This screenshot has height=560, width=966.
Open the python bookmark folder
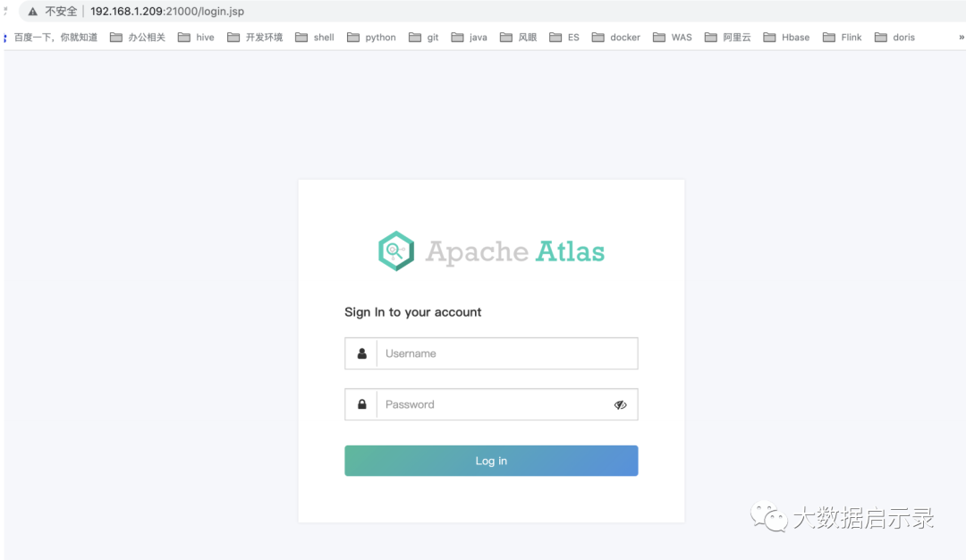371,38
